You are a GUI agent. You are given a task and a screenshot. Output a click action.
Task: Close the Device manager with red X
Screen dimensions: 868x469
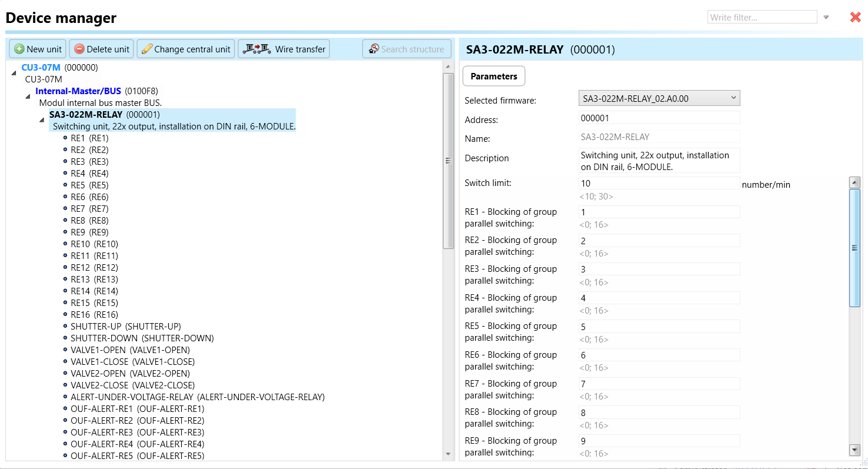pos(855,18)
